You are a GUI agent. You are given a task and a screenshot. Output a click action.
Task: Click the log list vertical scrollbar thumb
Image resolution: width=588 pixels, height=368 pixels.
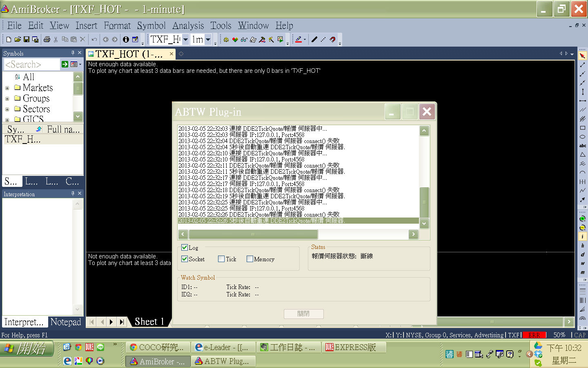pos(424,202)
